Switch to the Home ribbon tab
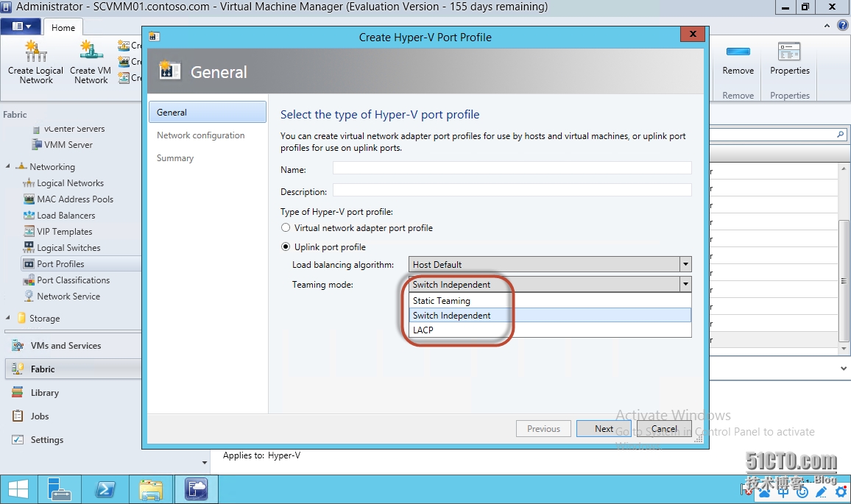851x504 pixels. point(63,28)
